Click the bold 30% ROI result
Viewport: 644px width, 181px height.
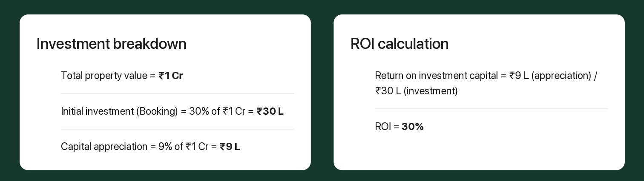413,127
